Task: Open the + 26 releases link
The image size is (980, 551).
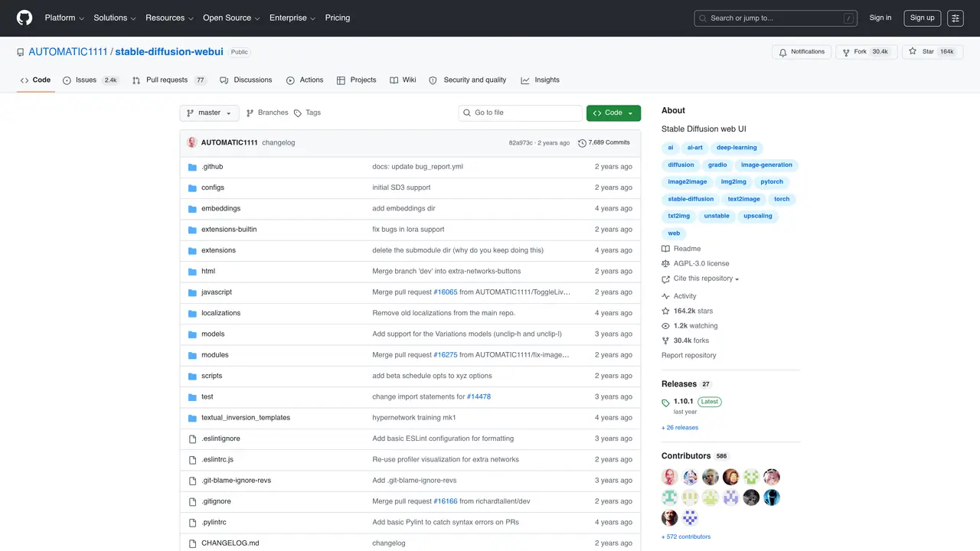Action: (x=680, y=428)
